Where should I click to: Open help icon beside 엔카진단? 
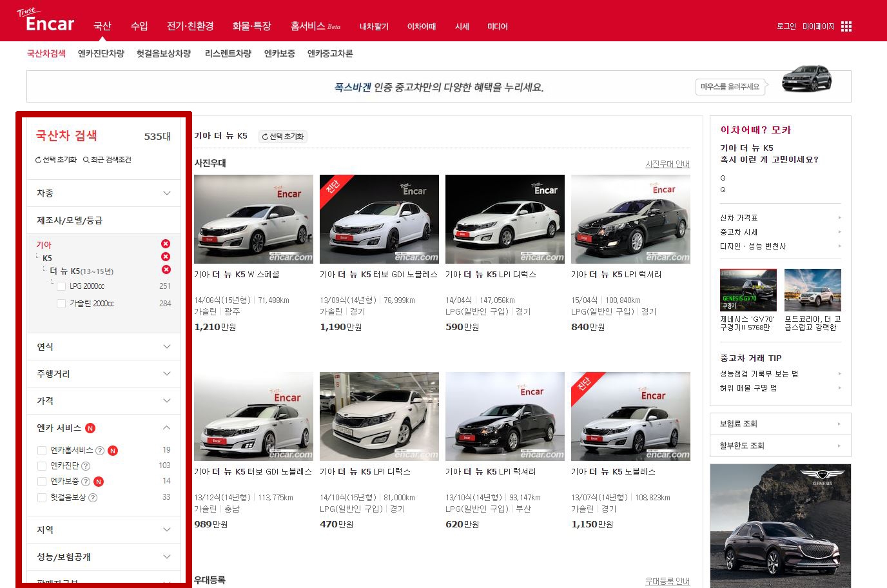pos(86,466)
